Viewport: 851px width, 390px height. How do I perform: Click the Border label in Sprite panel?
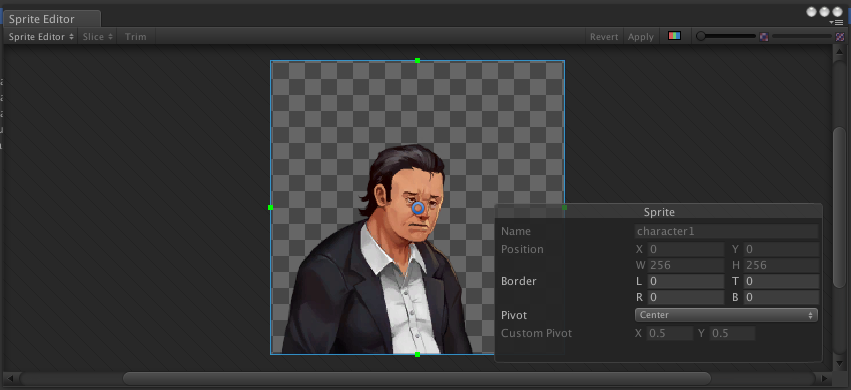tap(518, 282)
